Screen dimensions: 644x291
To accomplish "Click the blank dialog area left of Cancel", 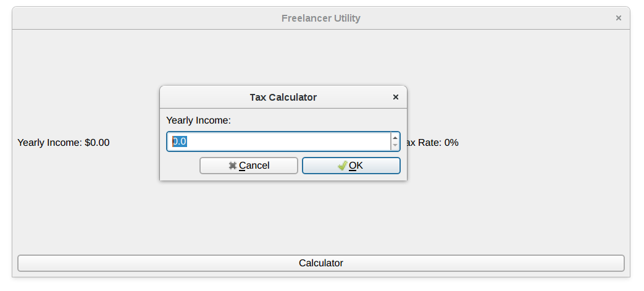I will point(180,166).
